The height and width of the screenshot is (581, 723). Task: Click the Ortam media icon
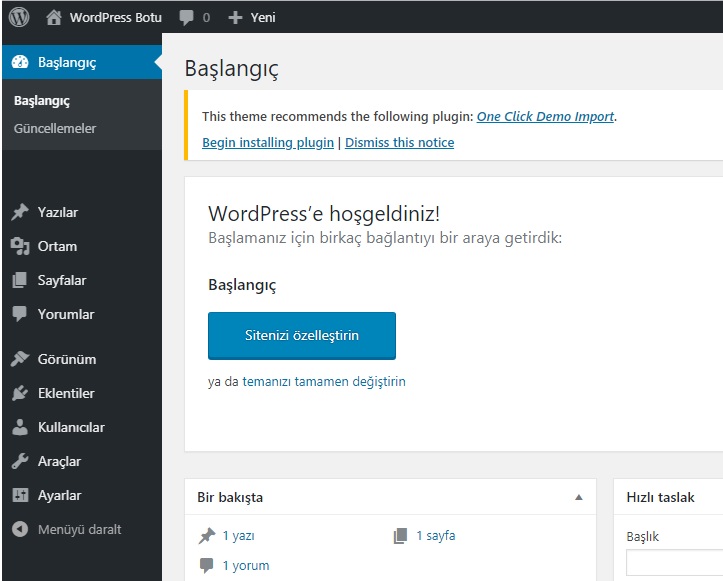[20, 246]
